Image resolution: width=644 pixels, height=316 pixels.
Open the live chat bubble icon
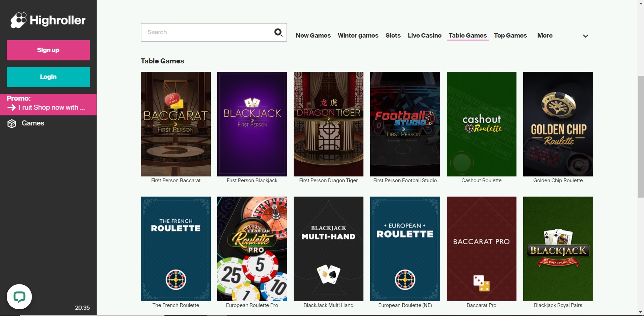(19, 297)
